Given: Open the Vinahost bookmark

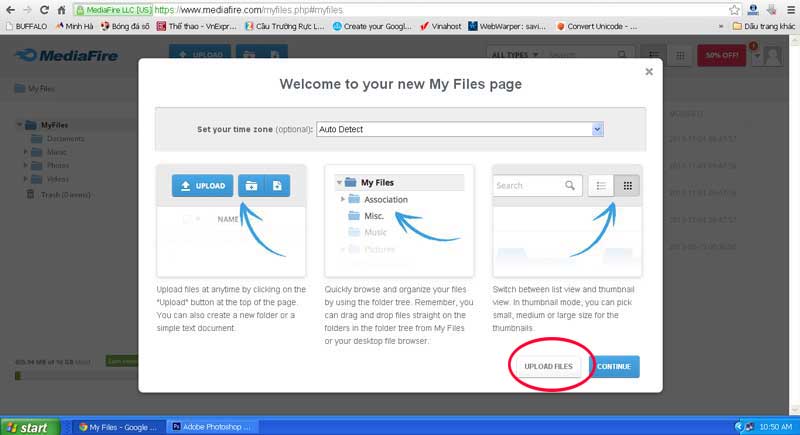Looking at the screenshot, I should 440,26.
